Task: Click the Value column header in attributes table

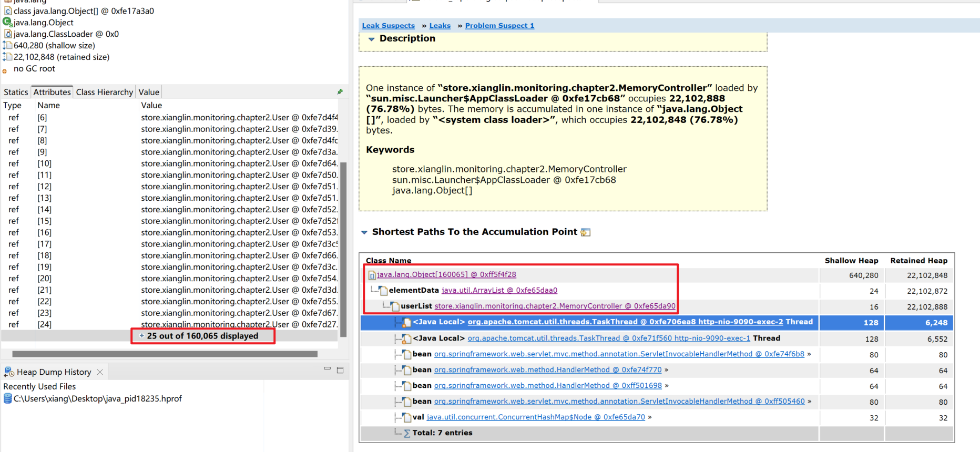Action: pyautogui.click(x=151, y=105)
